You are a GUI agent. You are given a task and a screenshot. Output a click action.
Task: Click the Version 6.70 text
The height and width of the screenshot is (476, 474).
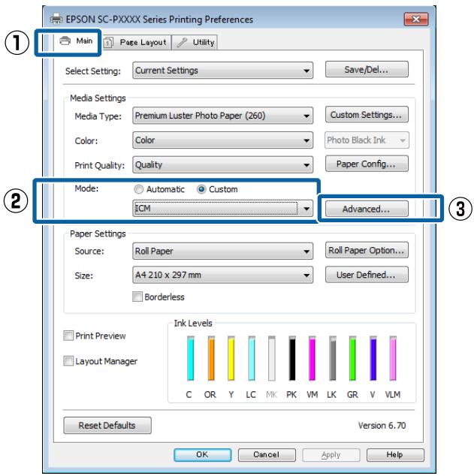(382, 425)
